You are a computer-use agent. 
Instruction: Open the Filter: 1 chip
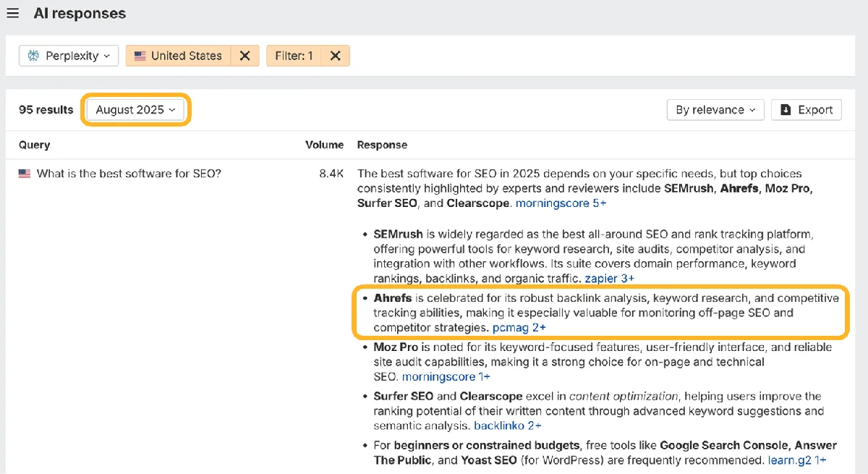coord(294,56)
